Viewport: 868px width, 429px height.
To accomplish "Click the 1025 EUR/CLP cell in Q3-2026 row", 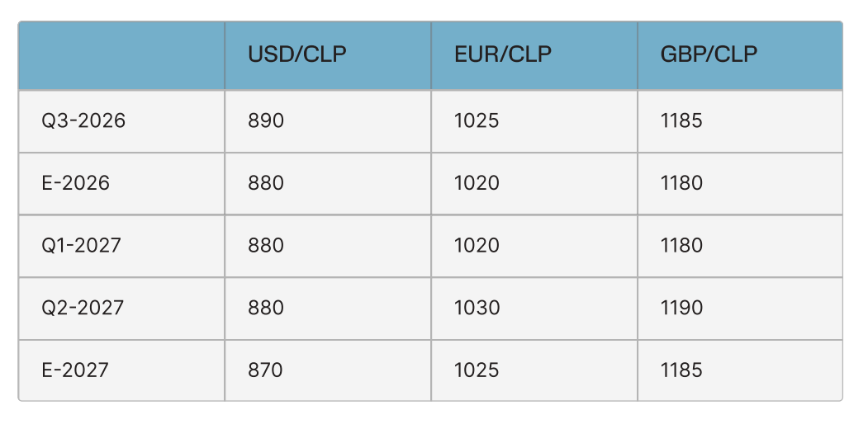I will pyautogui.click(x=534, y=121).
